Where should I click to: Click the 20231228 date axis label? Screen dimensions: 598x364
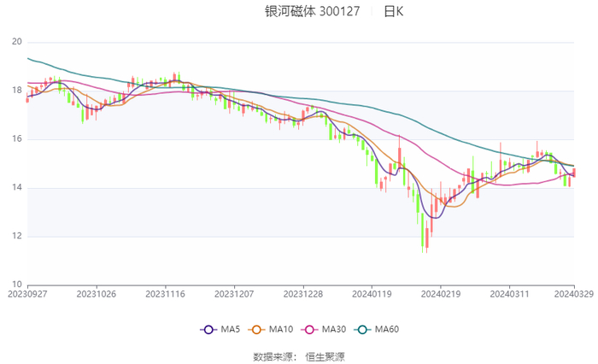click(302, 293)
